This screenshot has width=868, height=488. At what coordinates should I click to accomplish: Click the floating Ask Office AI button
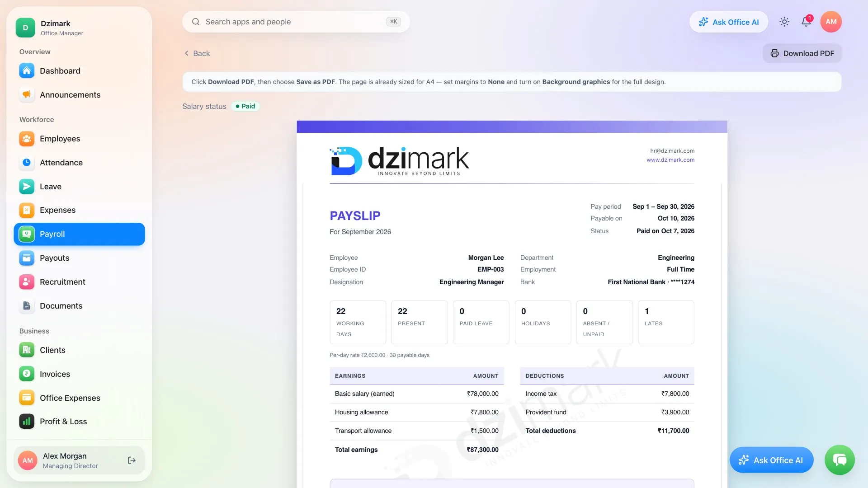pyautogui.click(x=771, y=460)
